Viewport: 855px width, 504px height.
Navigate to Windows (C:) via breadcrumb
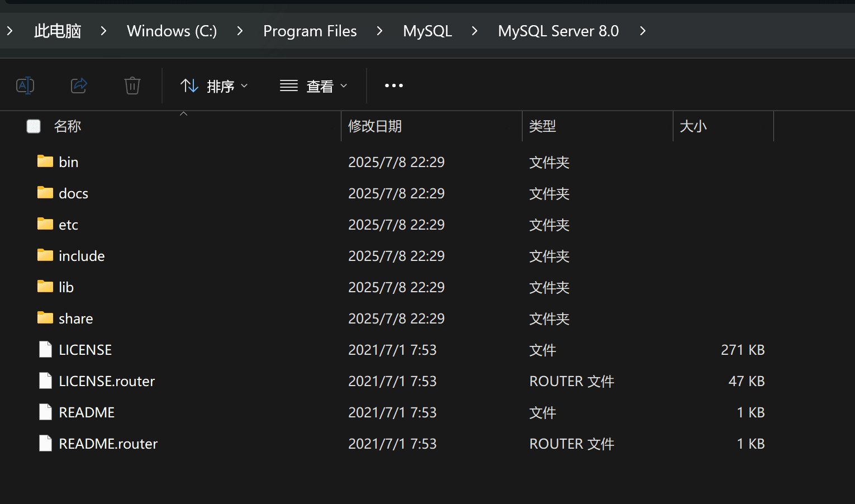pos(172,31)
